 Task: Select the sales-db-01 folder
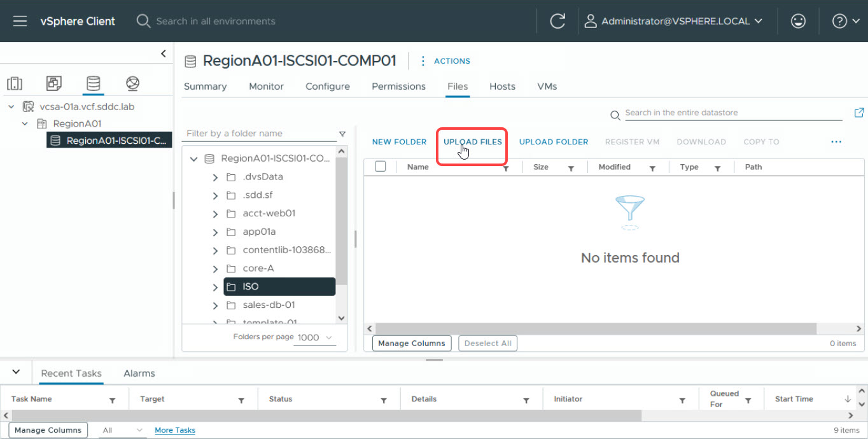(269, 305)
